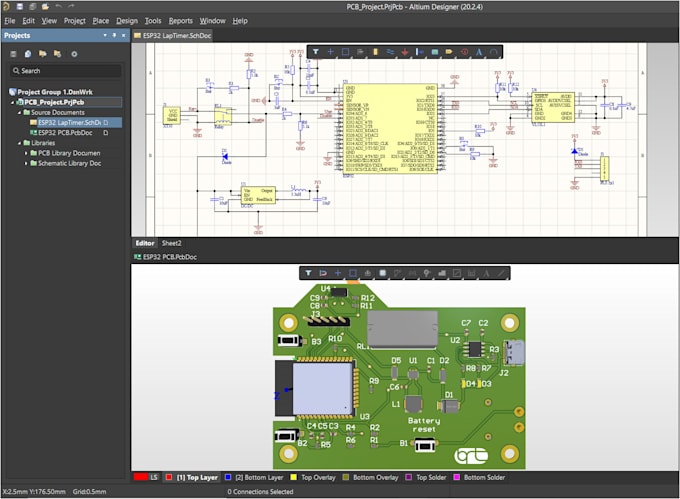
Task: Click the schematic Place Text String A icon
Action: click(479, 52)
